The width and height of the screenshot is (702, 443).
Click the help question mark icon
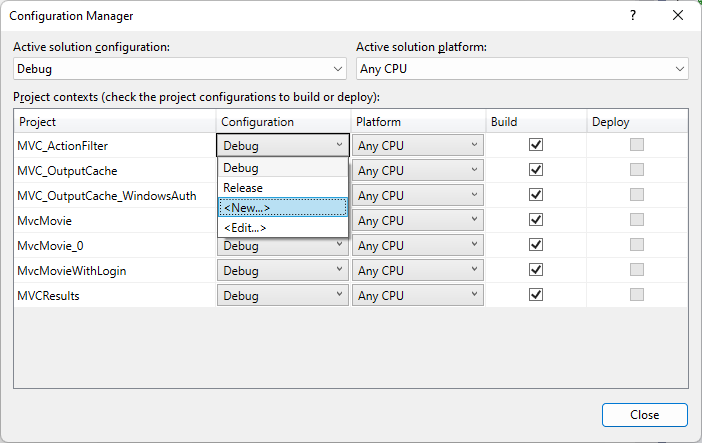633,16
